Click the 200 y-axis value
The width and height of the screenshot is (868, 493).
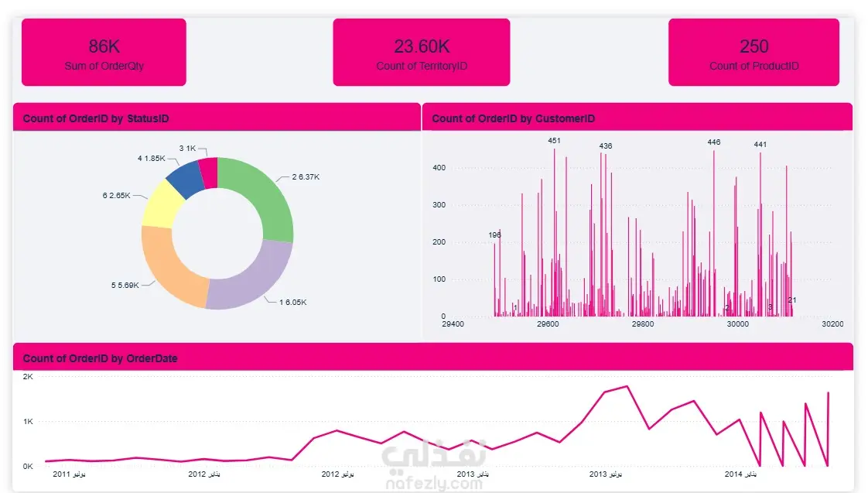(439, 241)
